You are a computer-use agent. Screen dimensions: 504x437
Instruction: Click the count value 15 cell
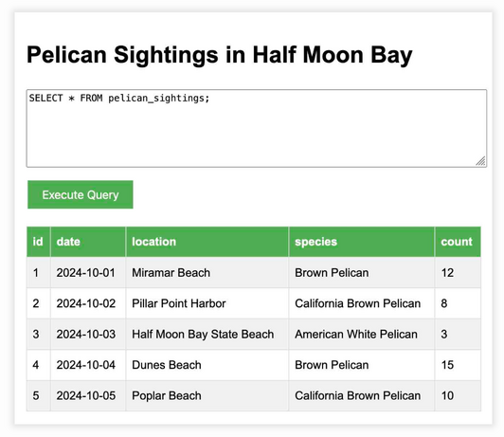(x=458, y=365)
